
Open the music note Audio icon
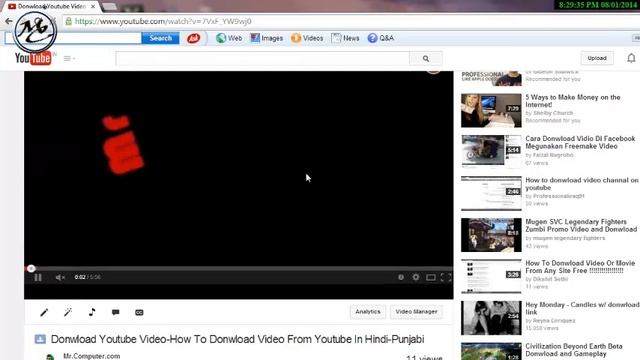pyautogui.click(x=92, y=312)
